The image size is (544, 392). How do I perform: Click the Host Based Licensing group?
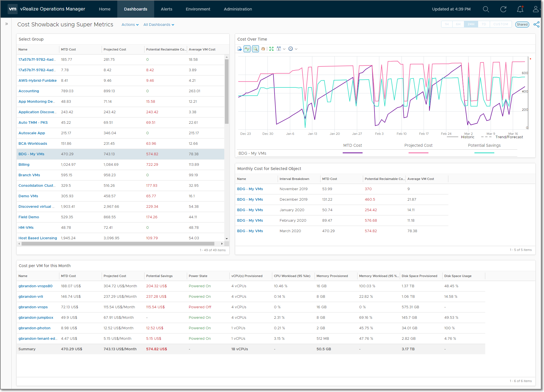pos(38,238)
